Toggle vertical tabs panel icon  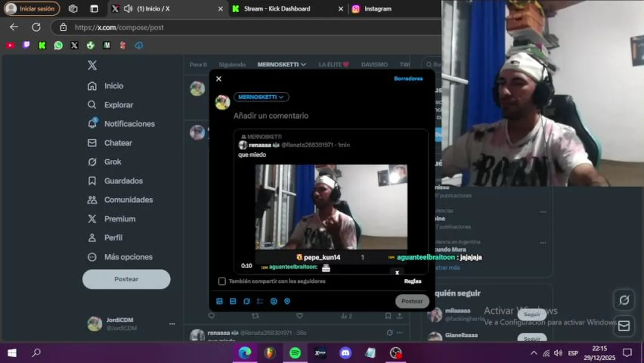coord(94,9)
